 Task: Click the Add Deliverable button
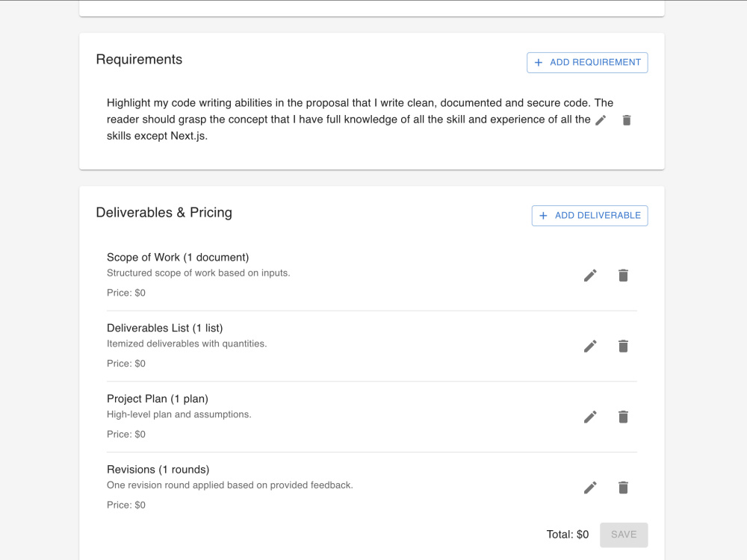pos(590,216)
